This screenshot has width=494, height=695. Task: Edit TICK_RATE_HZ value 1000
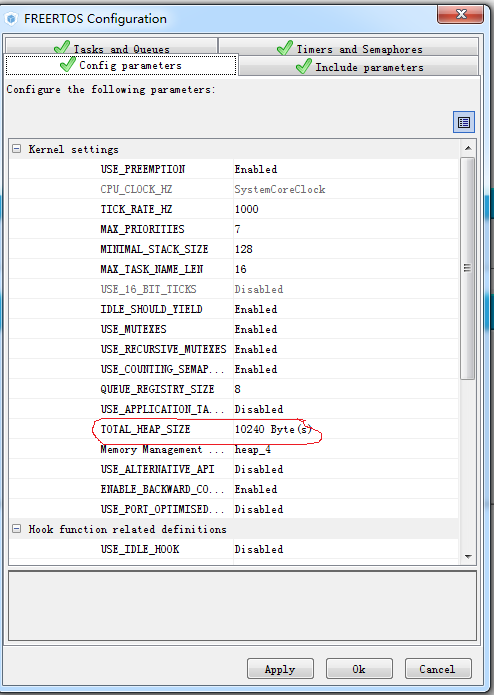tap(246, 209)
